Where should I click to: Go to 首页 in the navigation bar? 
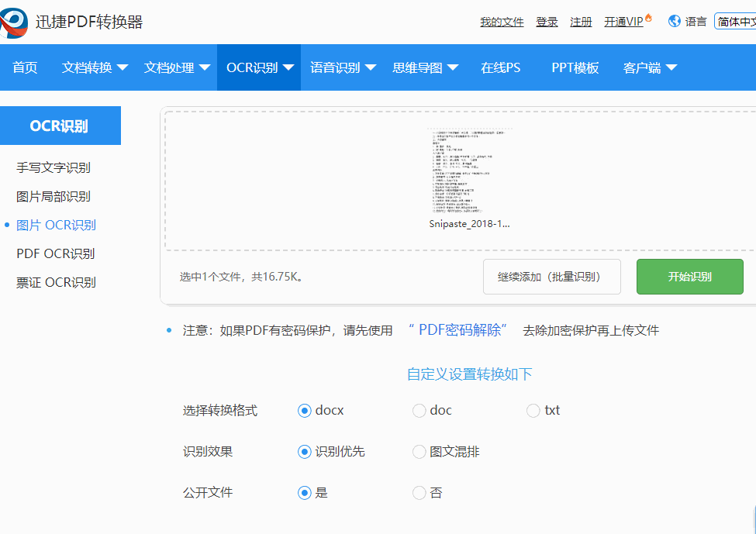[25, 67]
